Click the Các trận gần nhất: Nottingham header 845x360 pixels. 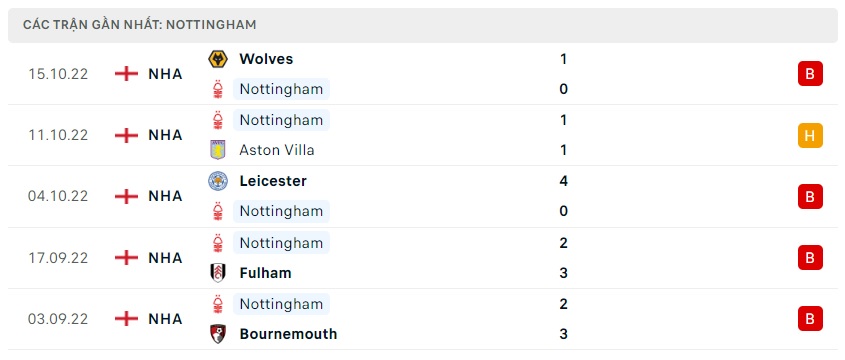coord(140,25)
